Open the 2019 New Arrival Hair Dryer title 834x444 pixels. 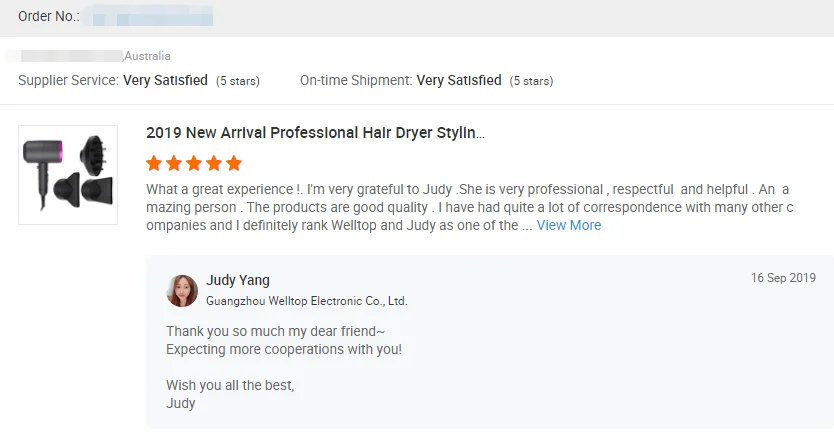315,133
